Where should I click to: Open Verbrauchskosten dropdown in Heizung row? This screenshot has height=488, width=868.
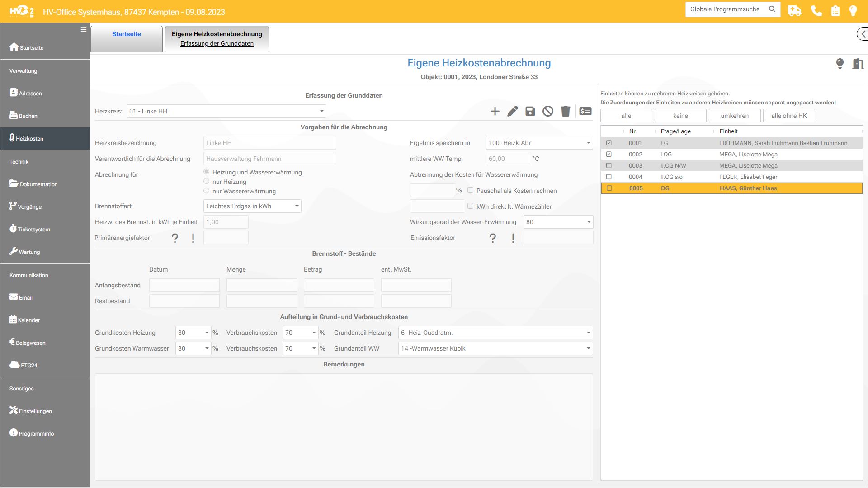tap(301, 333)
